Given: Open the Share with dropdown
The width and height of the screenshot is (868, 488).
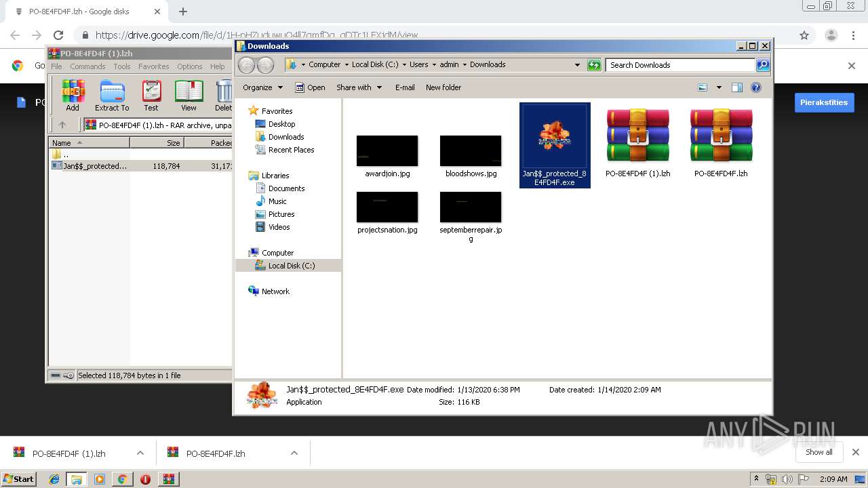Looking at the screenshot, I should click(x=359, y=87).
